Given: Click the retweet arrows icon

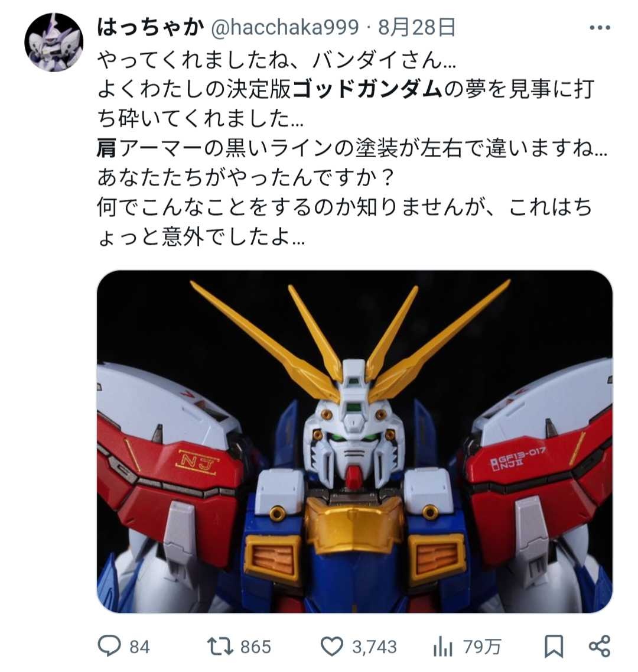Looking at the screenshot, I should click(220, 646).
